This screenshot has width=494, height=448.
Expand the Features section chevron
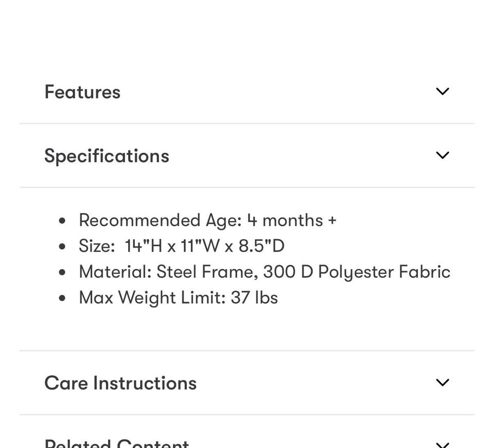[x=443, y=92]
